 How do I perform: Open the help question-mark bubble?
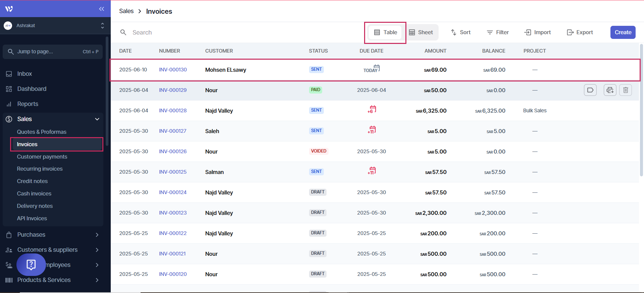(x=31, y=265)
